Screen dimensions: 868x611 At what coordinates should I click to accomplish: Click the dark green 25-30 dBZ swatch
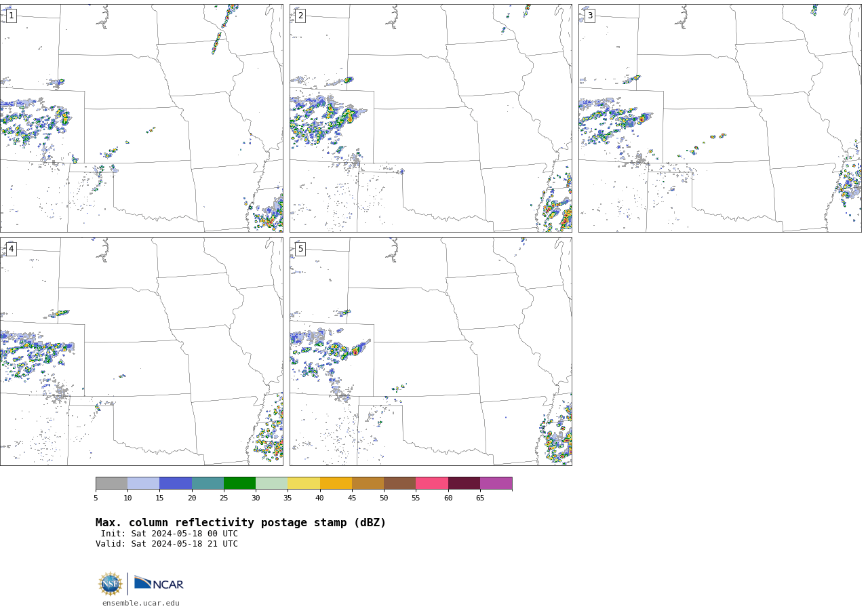[239, 483]
